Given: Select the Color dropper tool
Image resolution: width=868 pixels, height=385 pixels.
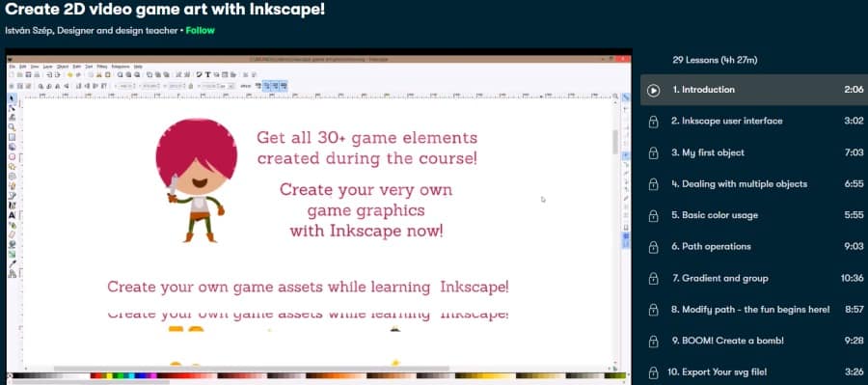Looking at the screenshot, I should [12, 263].
